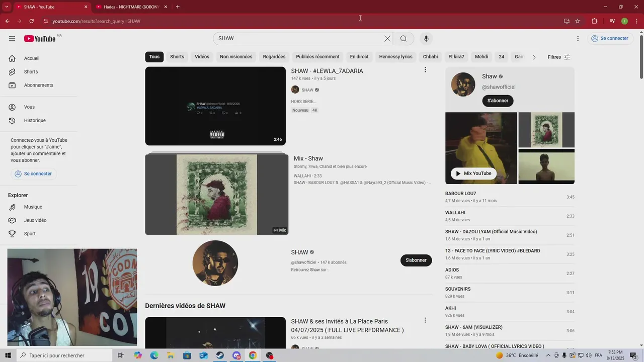Open browser media control icon
This screenshot has height=362, width=644.
click(612, 21)
